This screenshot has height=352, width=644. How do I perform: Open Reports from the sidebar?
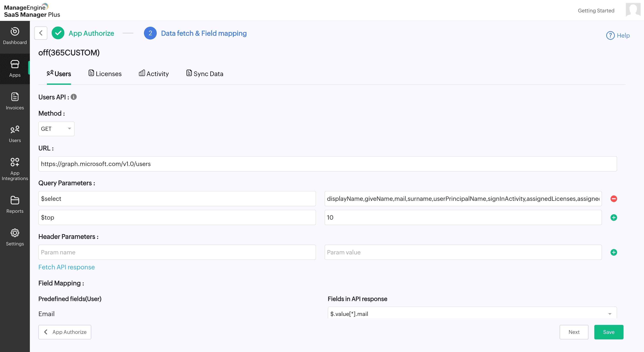tap(15, 204)
